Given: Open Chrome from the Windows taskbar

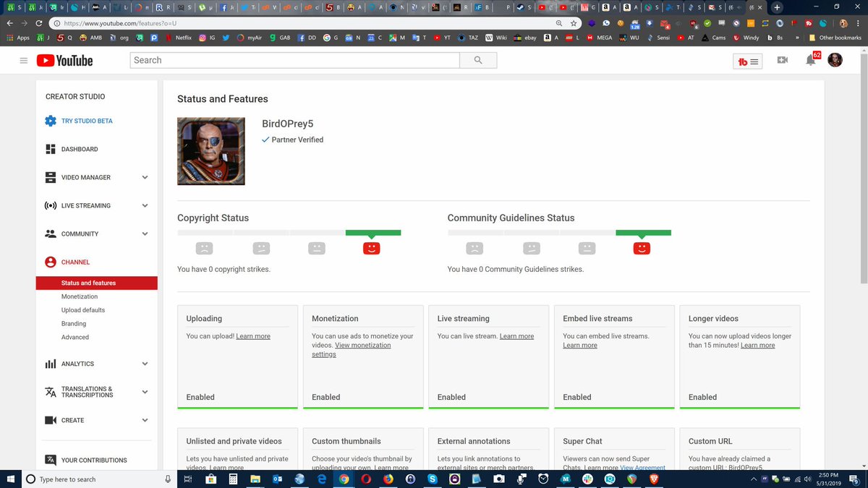Looking at the screenshot, I should tap(344, 479).
